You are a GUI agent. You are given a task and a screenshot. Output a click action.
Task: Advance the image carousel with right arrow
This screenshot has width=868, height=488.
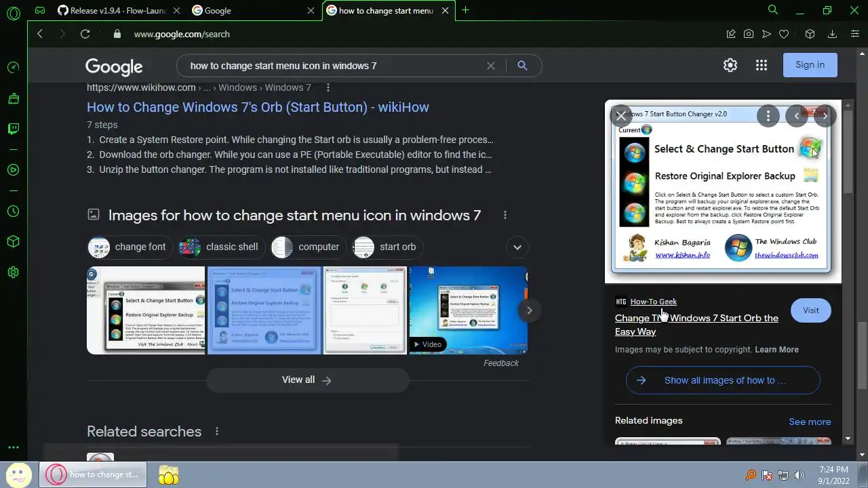[x=529, y=310]
